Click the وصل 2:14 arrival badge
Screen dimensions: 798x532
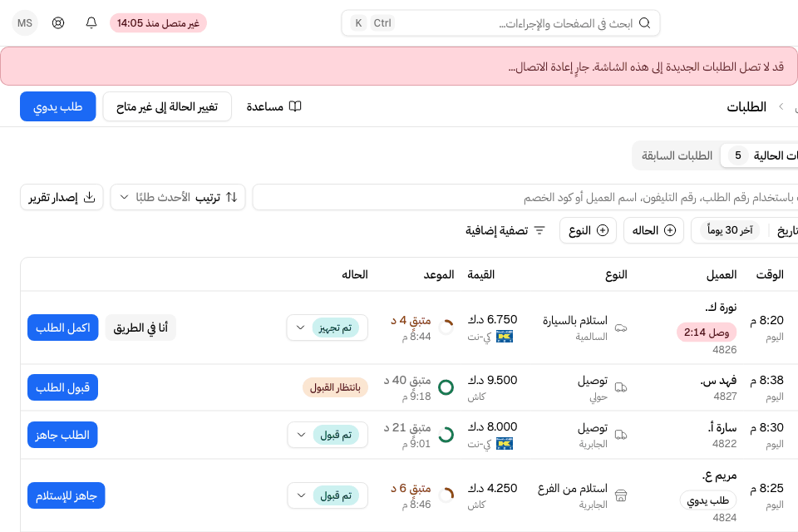(707, 332)
